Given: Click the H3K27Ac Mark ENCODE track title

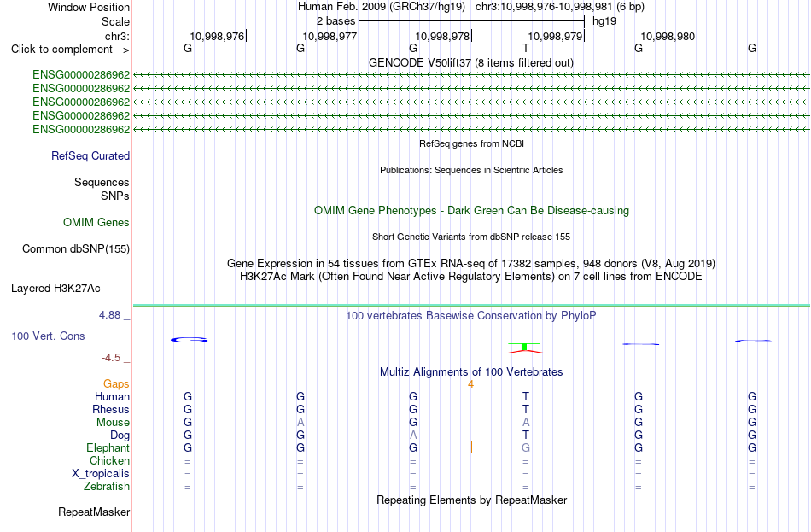Looking at the screenshot, I should (x=471, y=277).
